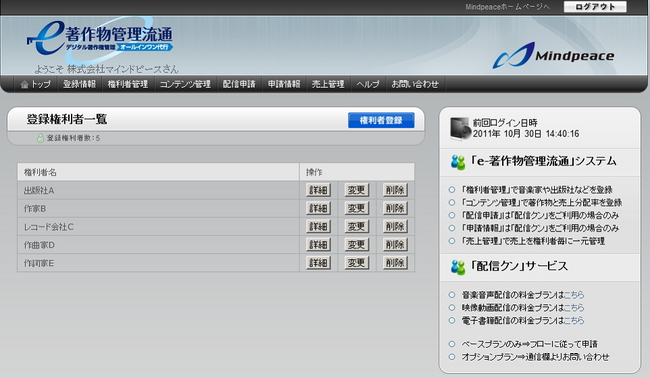The width and height of the screenshot is (650, 378).
Task: Show 詳細 for レコード会社C
Action: coord(318,227)
